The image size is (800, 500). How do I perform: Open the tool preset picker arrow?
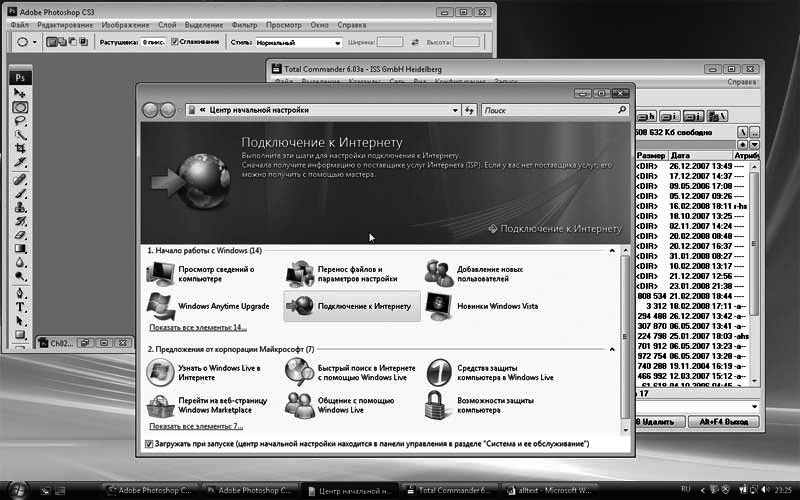click(x=35, y=42)
